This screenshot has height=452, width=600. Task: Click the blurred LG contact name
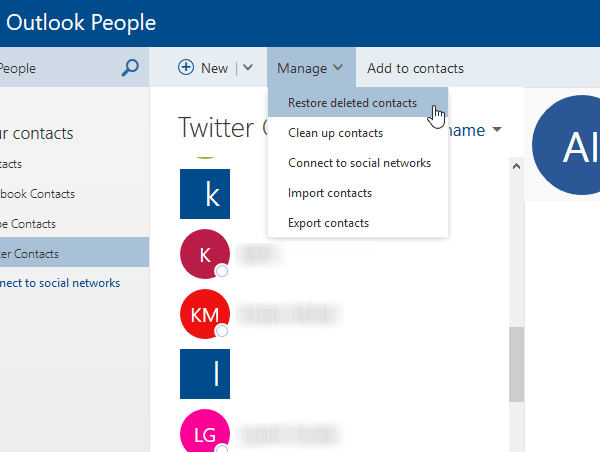tap(289, 434)
